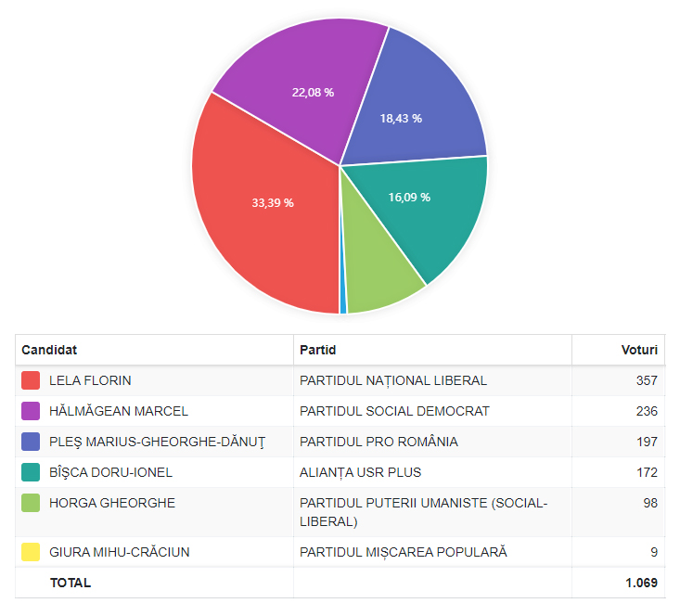
Task: Click the PARTIDUL MIȘCAREA POPULARĂ party cell
Action: pos(404,552)
